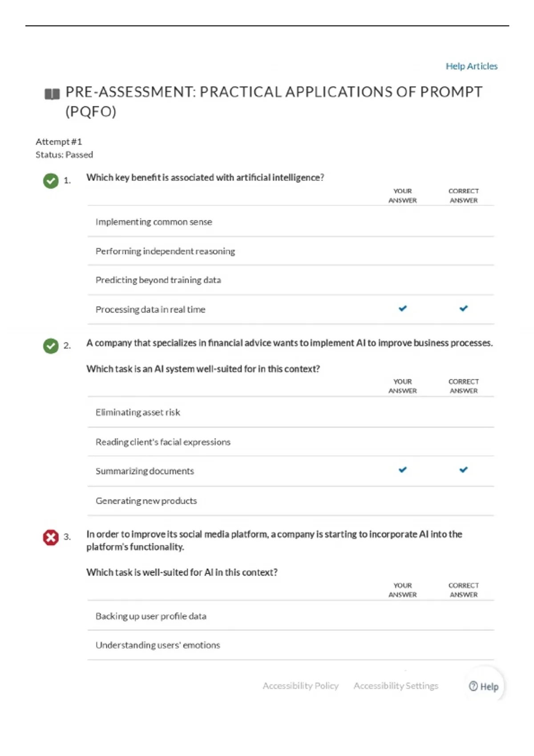Viewport: 534px width, 756px height.
Task: Open the Accessibility Settings link
Action: click(x=396, y=686)
